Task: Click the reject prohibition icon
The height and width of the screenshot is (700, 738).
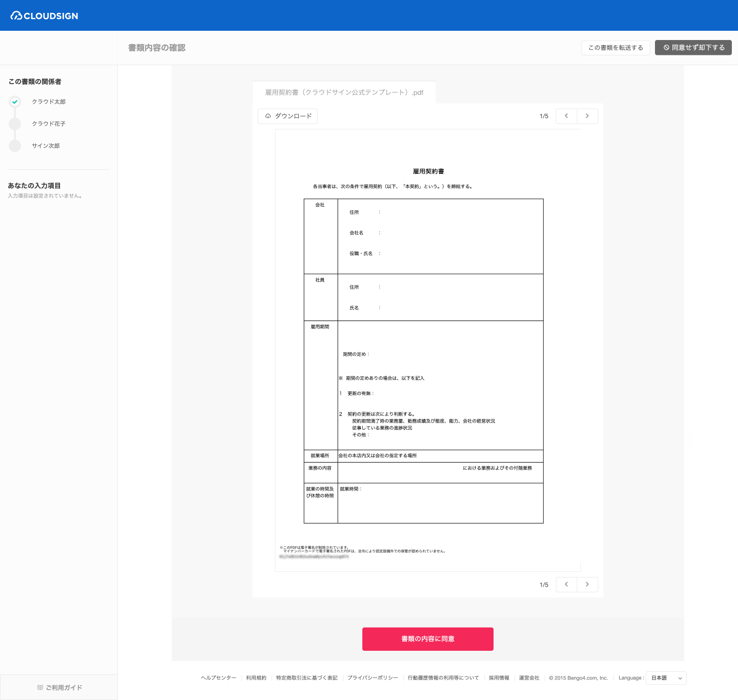Action: 666,48
